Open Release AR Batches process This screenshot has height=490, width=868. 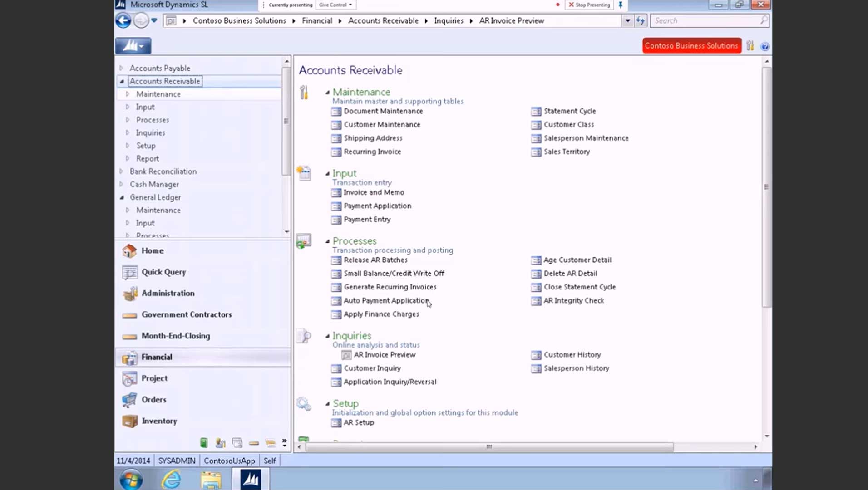pos(375,260)
